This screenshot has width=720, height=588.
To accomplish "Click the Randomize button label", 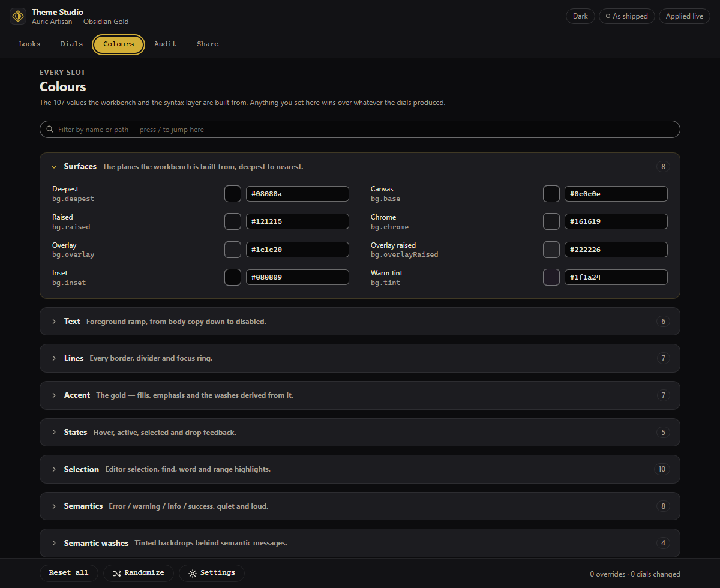I will (144, 573).
